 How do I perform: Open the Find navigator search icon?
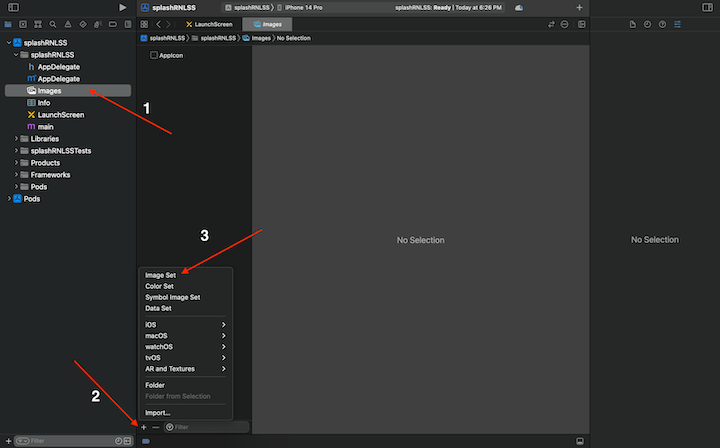click(x=52, y=24)
